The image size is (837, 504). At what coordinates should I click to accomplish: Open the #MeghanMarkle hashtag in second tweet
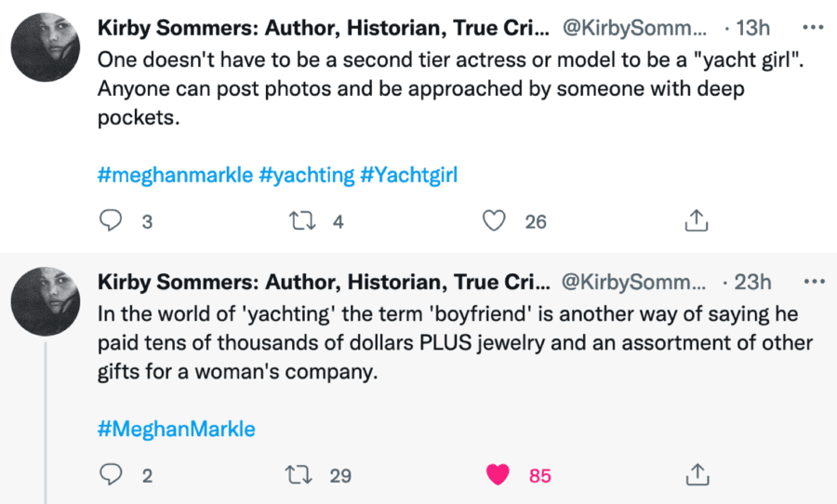[x=177, y=429]
